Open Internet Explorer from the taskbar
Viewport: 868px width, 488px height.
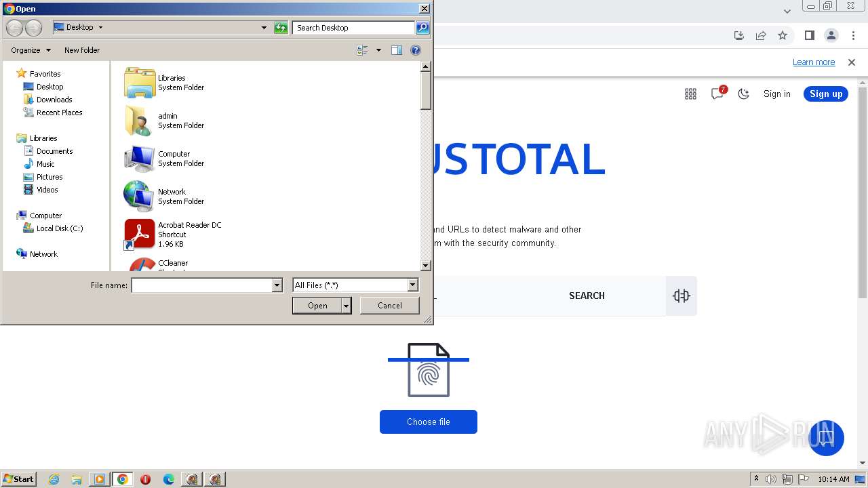point(54,479)
